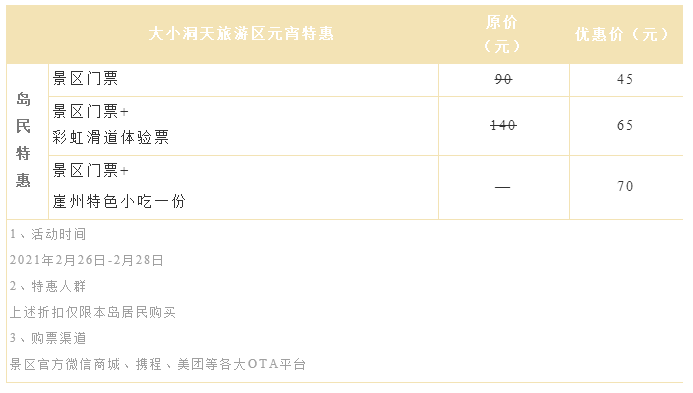The height and width of the screenshot is (393, 693).
Task: Click the struck-through price 140
Action: coord(503,126)
